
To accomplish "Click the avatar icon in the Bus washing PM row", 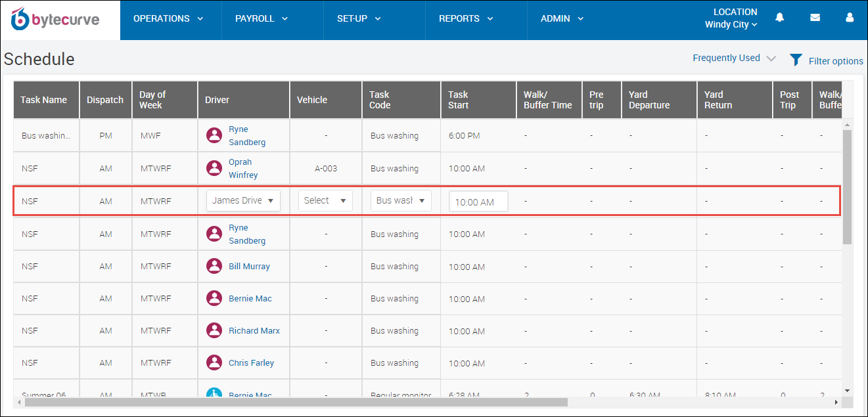I will [x=214, y=135].
